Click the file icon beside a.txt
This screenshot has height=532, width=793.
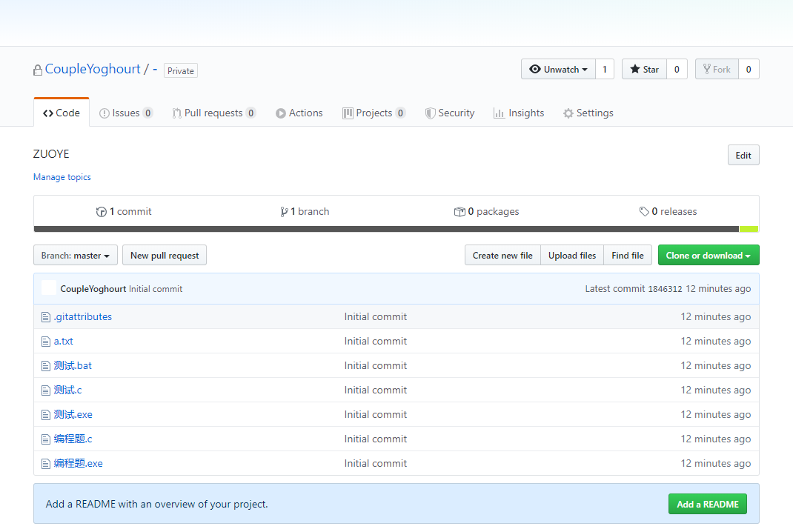tap(45, 342)
